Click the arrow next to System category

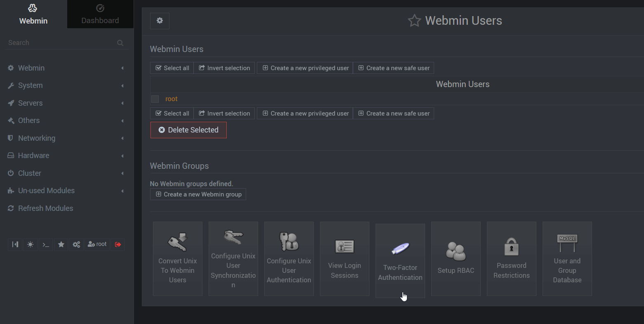pyautogui.click(x=122, y=86)
